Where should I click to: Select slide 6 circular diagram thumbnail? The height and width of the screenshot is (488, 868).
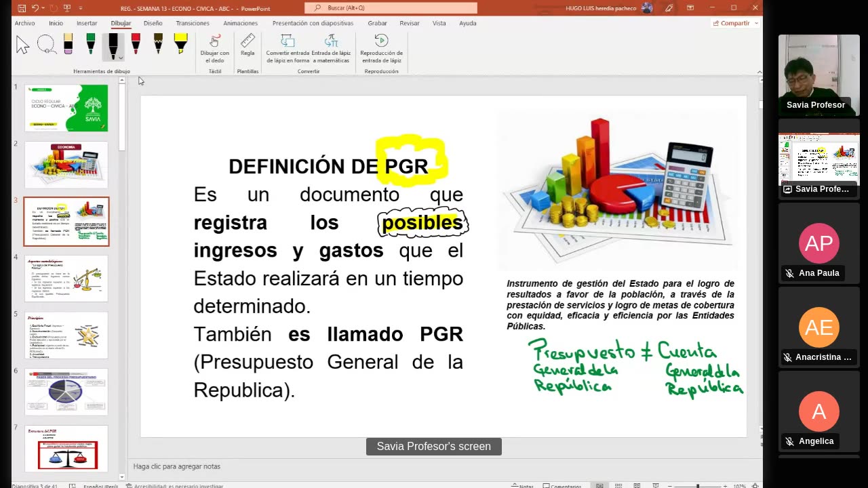[x=66, y=392]
